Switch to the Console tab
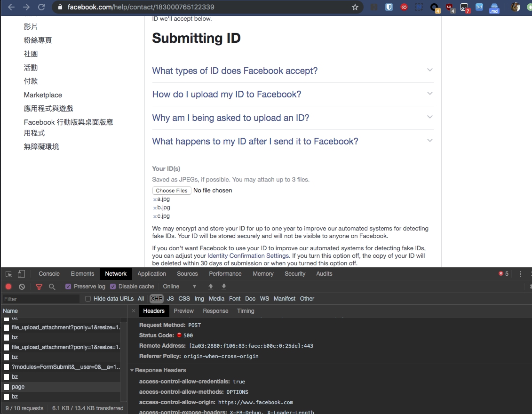Screen dimensions: 532x414 [x=49, y=274]
